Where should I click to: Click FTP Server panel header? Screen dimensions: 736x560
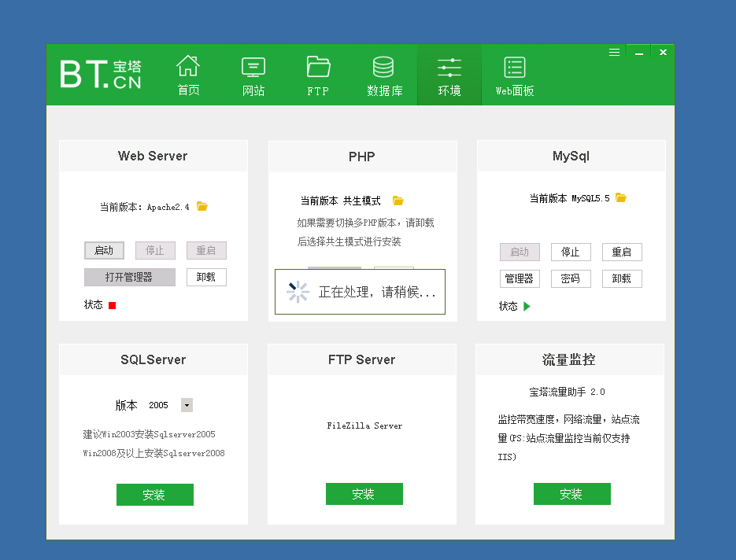click(362, 359)
